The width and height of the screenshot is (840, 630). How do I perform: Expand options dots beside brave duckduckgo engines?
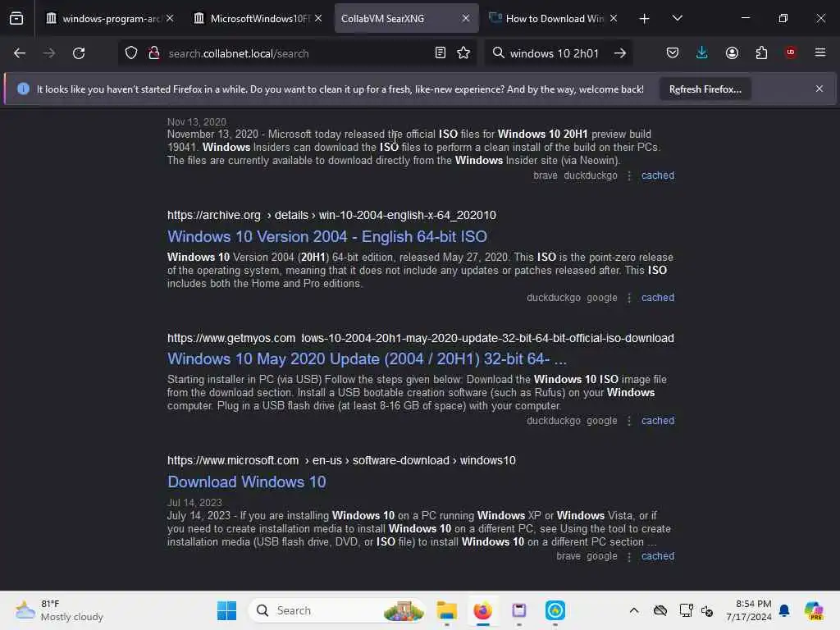tap(629, 176)
